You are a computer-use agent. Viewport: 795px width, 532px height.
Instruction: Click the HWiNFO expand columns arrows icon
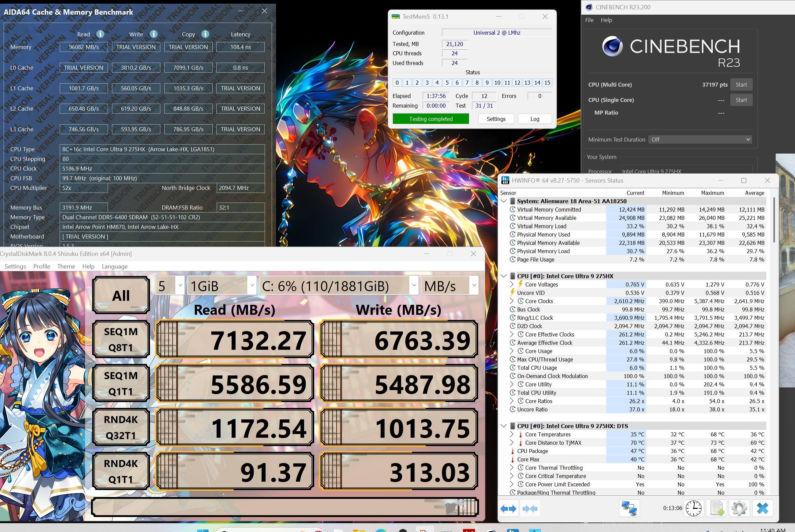point(508,509)
